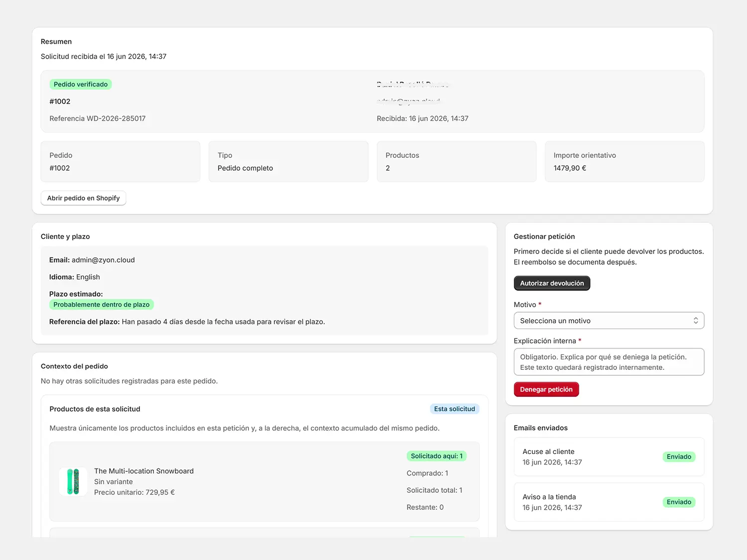Authorize the return with Autorizar devolución
The height and width of the screenshot is (560, 747).
pyautogui.click(x=552, y=283)
